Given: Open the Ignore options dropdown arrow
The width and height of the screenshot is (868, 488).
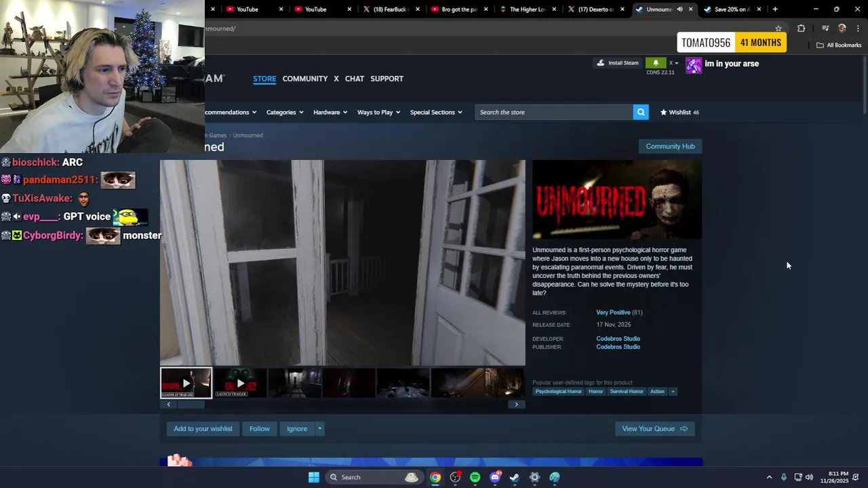Looking at the screenshot, I should [319, 428].
